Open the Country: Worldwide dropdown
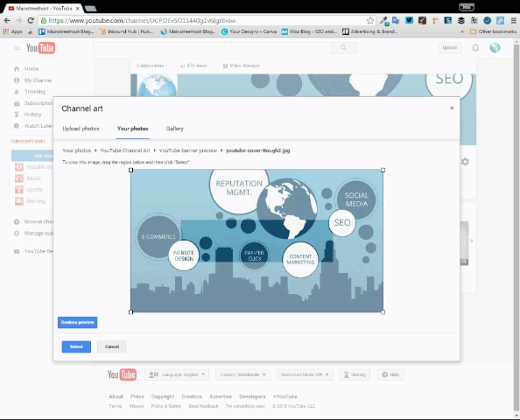 coord(242,374)
